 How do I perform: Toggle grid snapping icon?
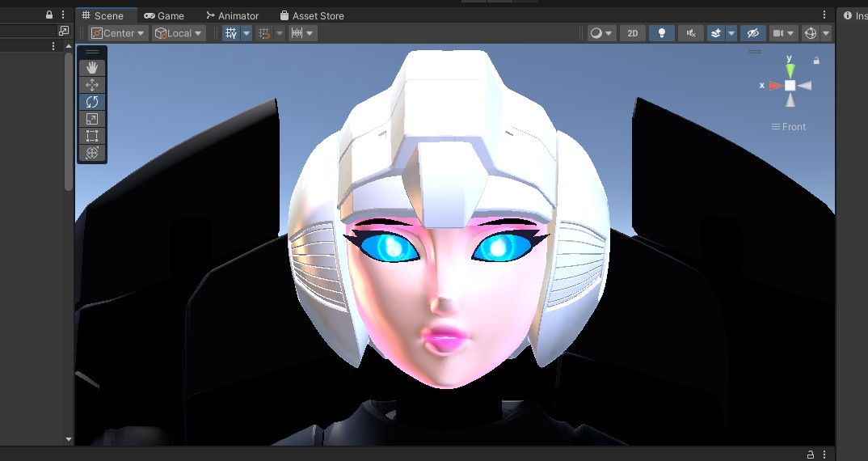click(x=264, y=33)
